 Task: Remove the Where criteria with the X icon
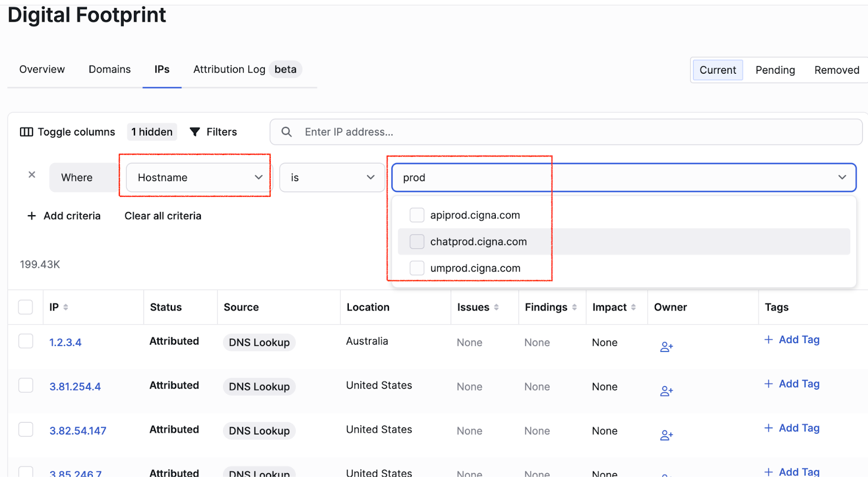[x=32, y=175]
